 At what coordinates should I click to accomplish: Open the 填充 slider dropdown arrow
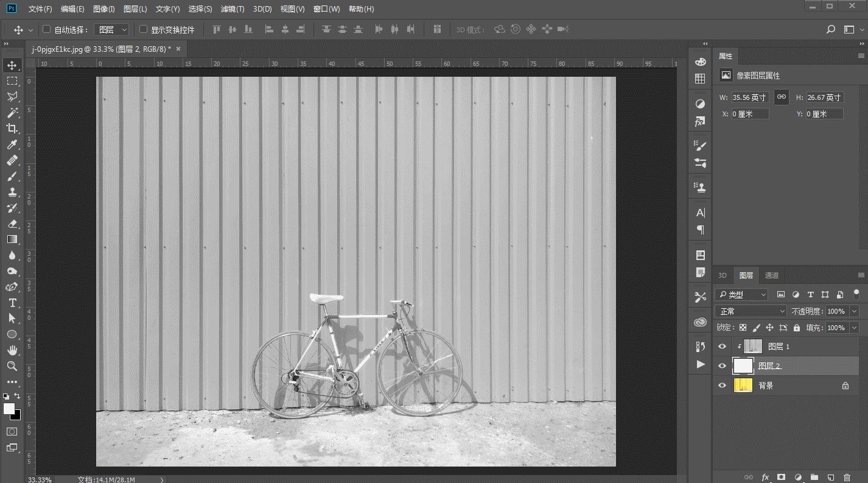coord(855,328)
